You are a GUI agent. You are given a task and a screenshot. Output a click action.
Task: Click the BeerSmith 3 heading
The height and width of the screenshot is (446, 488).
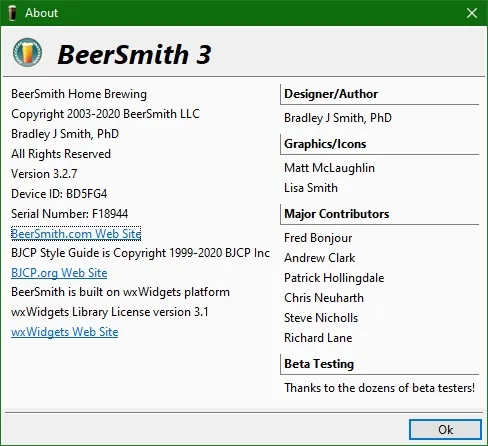coord(134,54)
